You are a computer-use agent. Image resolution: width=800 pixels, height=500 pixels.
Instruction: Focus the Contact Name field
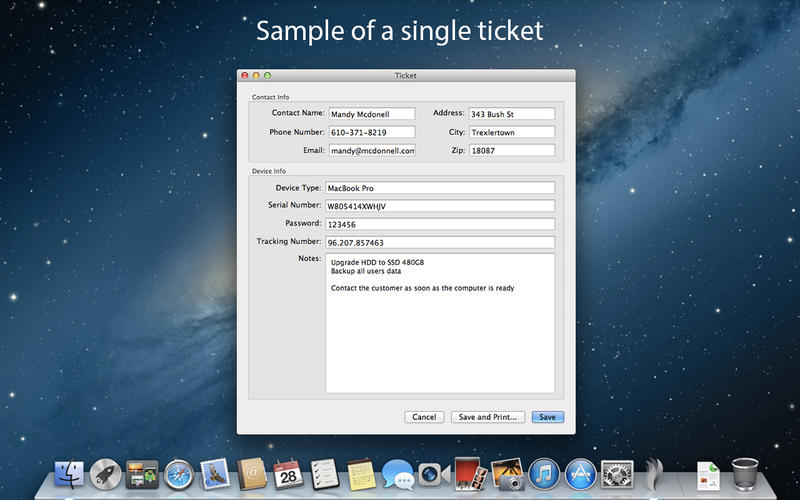[371, 114]
